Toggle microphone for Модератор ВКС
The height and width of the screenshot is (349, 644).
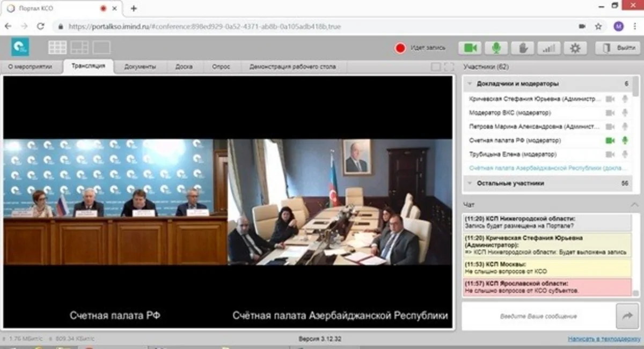click(625, 113)
